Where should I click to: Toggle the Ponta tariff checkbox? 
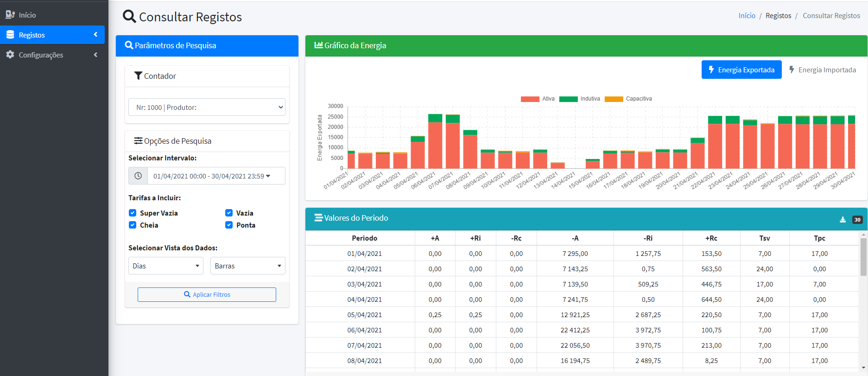tap(229, 225)
